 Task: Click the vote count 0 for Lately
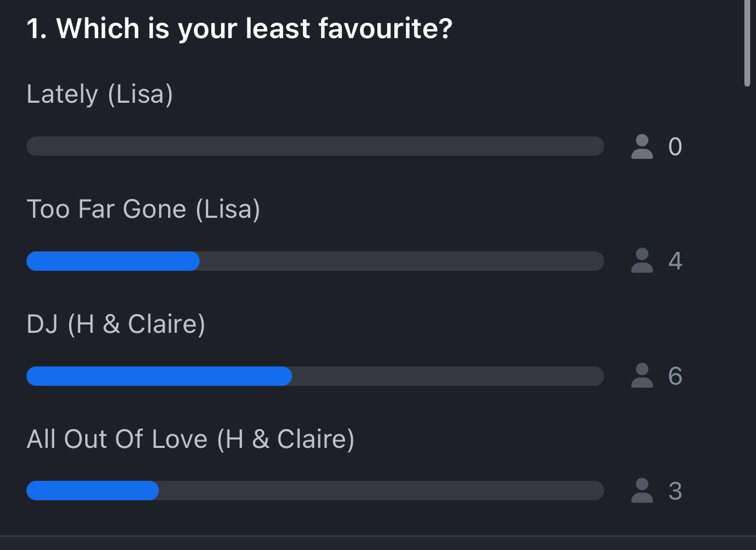pos(675,147)
